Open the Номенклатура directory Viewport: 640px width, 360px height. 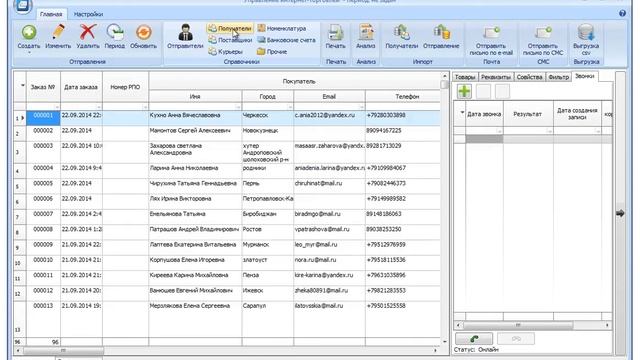point(282,28)
